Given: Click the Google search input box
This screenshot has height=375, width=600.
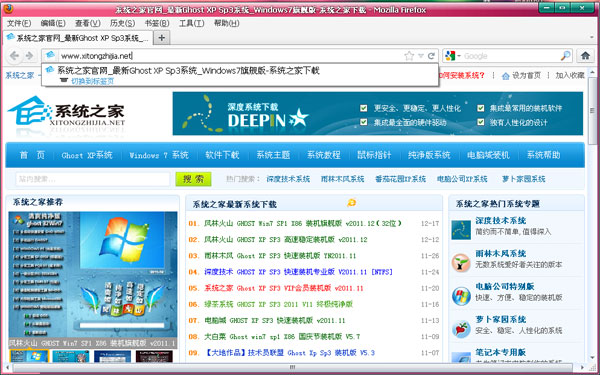Looking at the screenshot, I should tap(511, 56).
